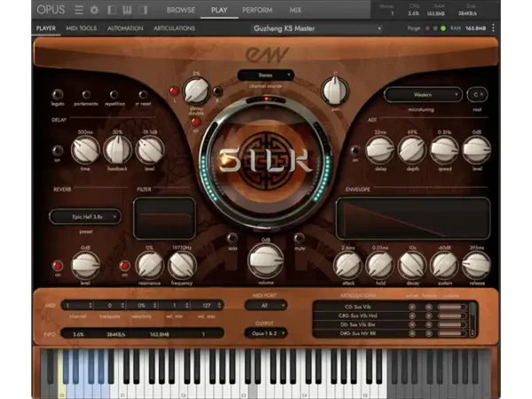Click the pan knob
Screen dimensions: 532x399
[335, 90]
